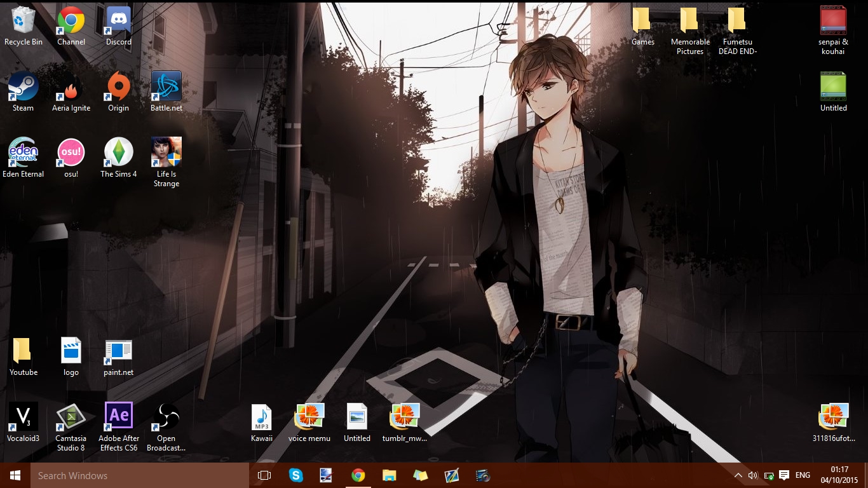
Task: Open the Sticky Notes taskbar icon
Action: pyautogui.click(x=420, y=475)
